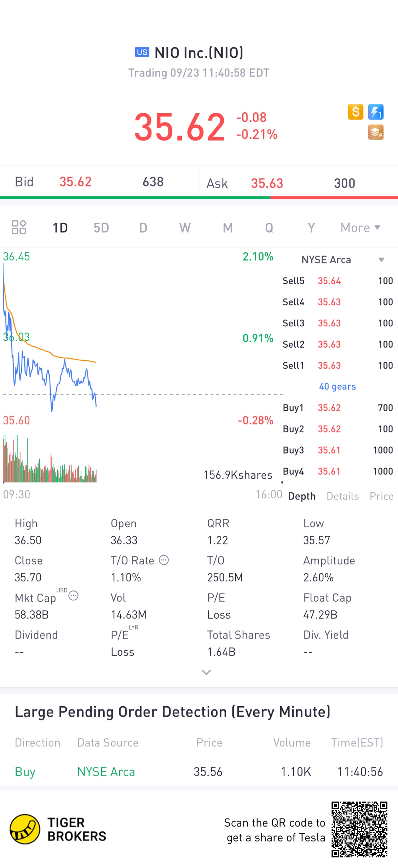This screenshot has height=868, width=398.
Task: Open the More chart periods dropdown
Action: pos(360,228)
